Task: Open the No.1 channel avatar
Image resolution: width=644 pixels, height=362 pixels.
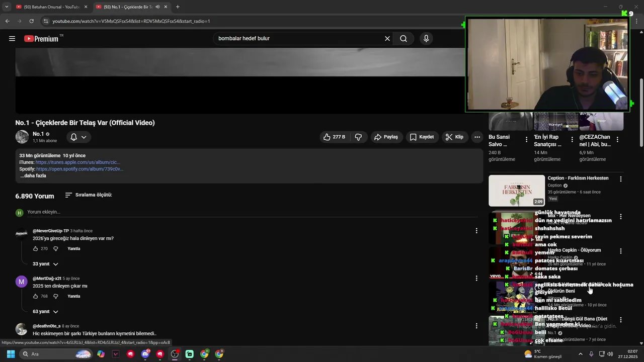Action: [22, 137]
